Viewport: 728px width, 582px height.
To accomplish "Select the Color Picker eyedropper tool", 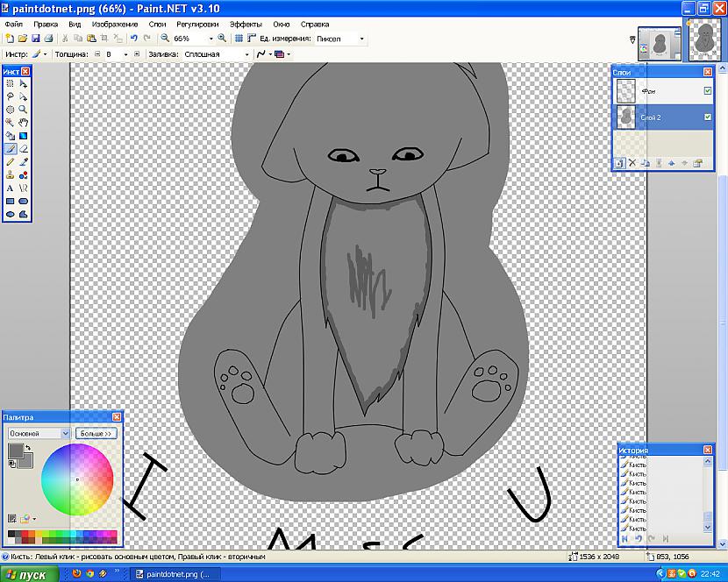I will (x=23, y=162).
